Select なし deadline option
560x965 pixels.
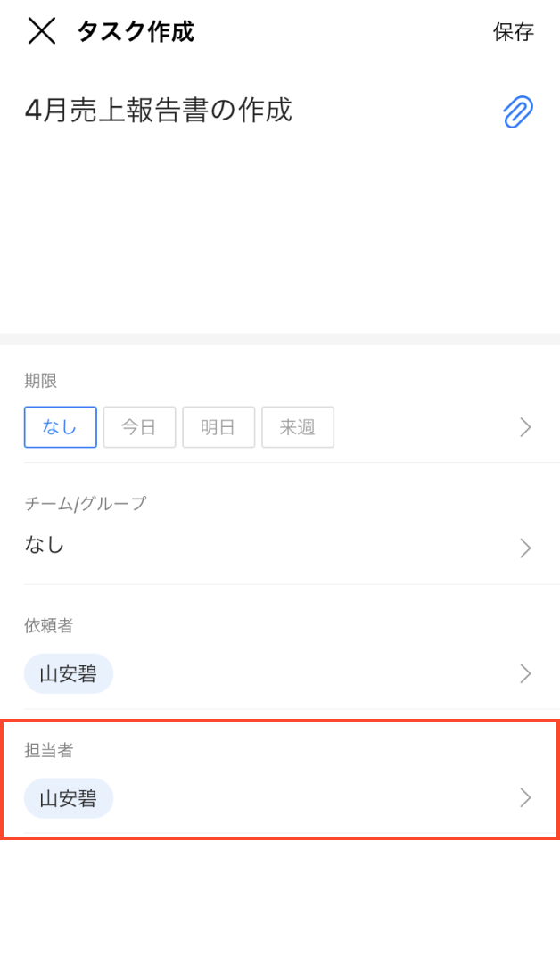click(x=61, y=427)
